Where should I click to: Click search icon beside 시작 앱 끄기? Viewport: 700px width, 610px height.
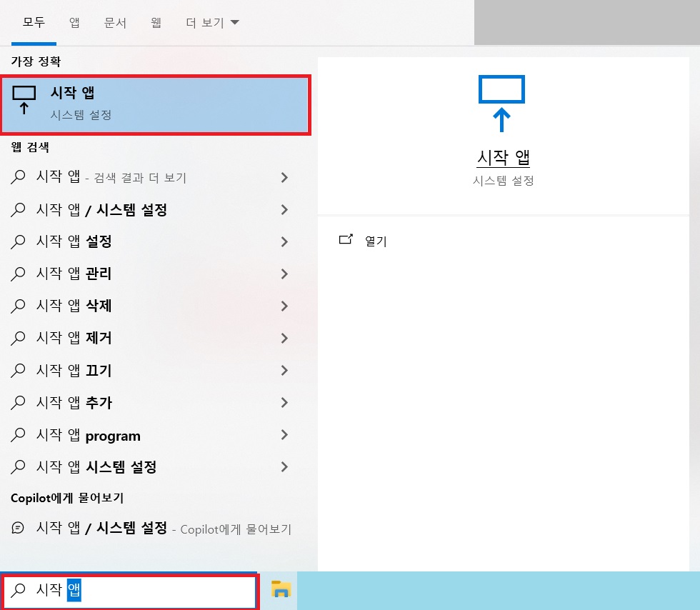point(18,370)
